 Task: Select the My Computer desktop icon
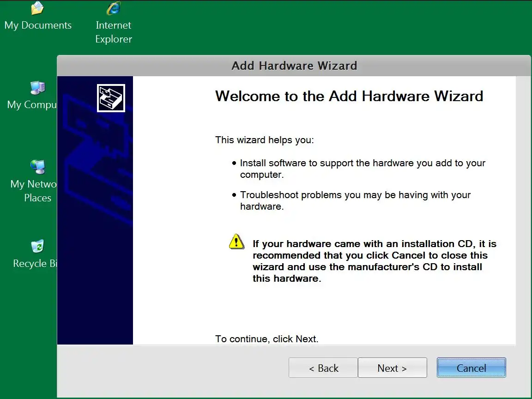pyautogui.click(x=31, y=95)
